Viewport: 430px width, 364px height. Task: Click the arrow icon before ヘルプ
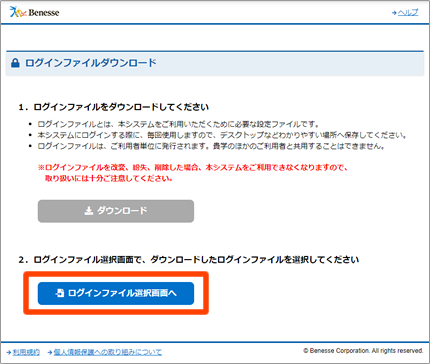(394, 13)
